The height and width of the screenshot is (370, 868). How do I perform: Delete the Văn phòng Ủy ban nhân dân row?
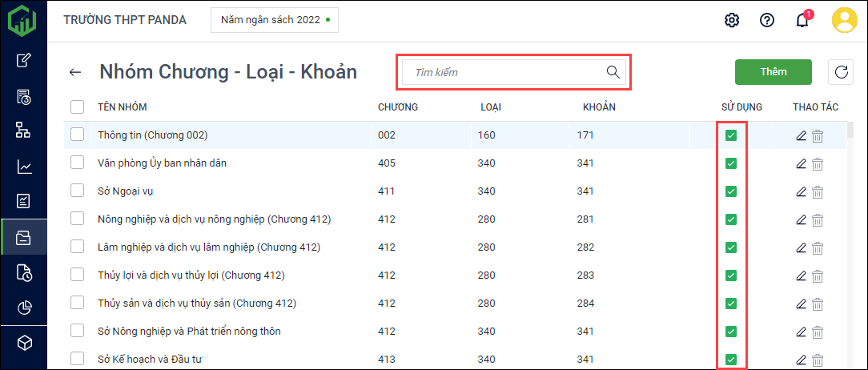pyautogui.click(x=818, y=163)
